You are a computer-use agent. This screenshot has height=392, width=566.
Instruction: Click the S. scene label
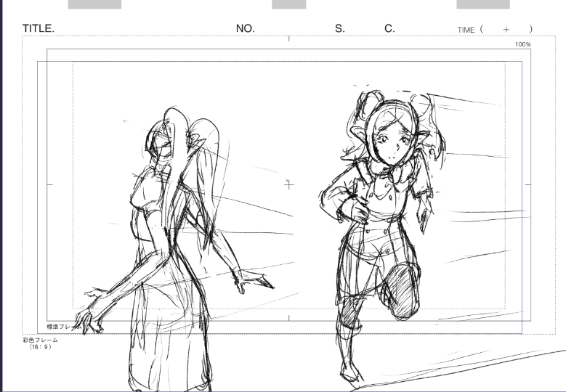339,29
